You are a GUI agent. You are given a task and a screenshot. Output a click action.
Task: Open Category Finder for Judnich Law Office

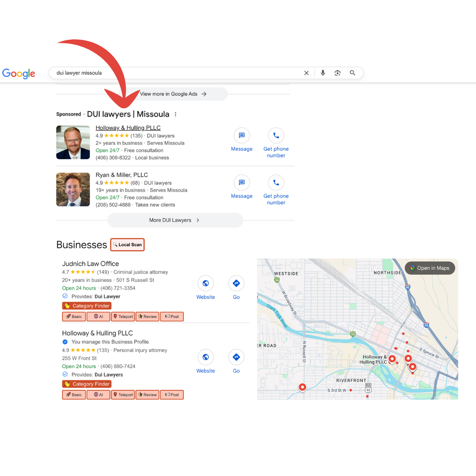(x=87, y=306)
